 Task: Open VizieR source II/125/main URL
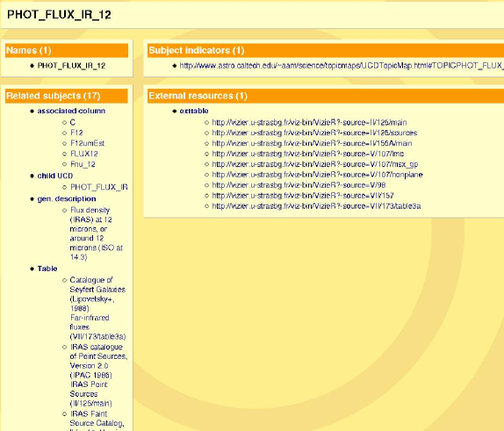point(310,123)
